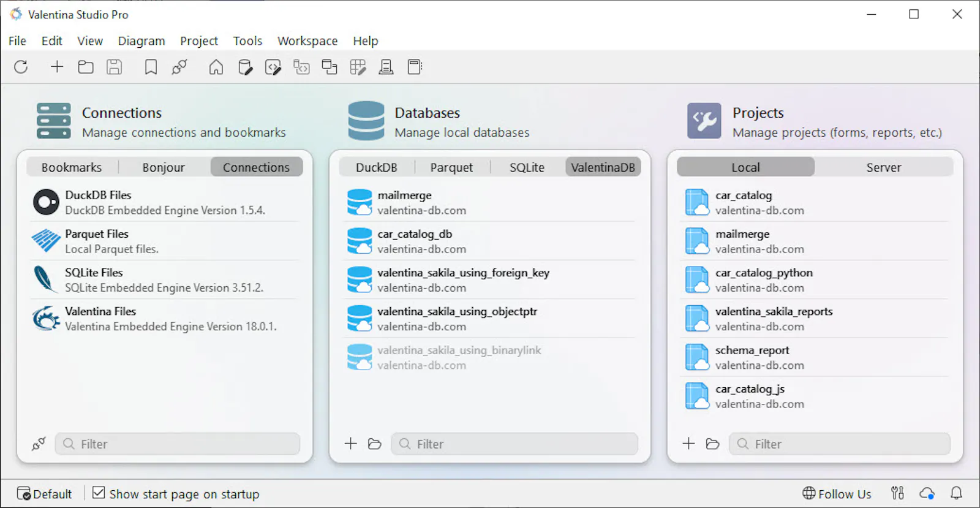The width and height of the screenshot is (980, 508).
Task: Open the Project menu
Action: point(199,41)
